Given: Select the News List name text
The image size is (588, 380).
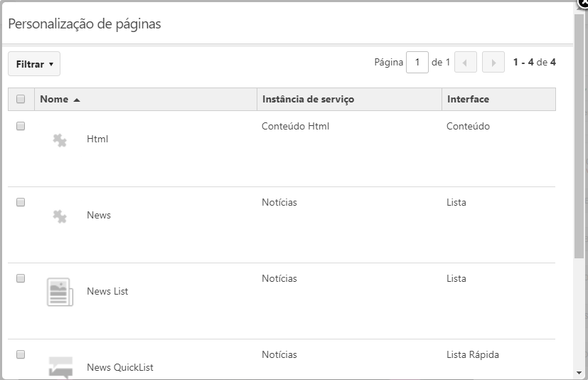Looking at the screenshot, I should pyautogui.click(x=107, y=291).
